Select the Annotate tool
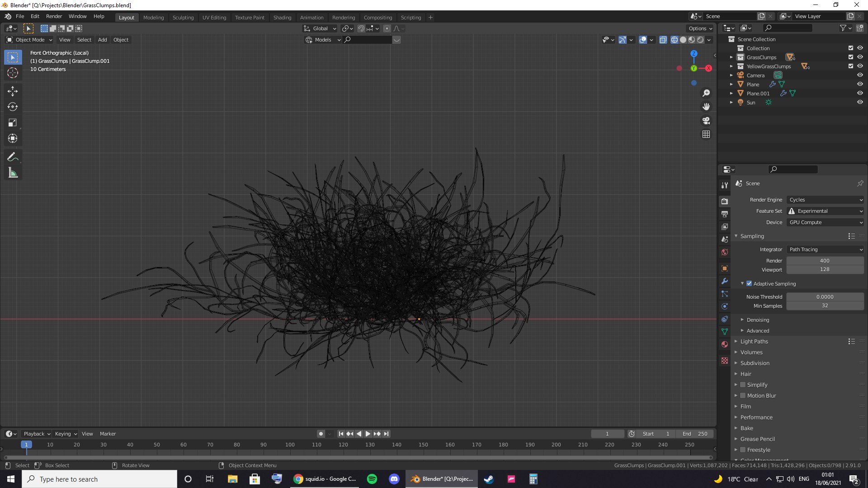 pos(13,157)
